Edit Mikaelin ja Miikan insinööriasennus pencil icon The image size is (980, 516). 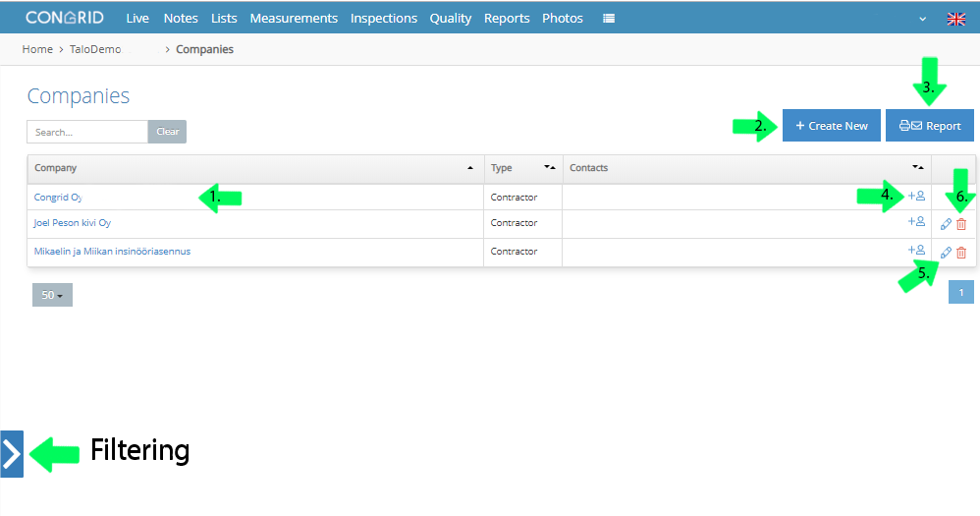tap(946, 252)
